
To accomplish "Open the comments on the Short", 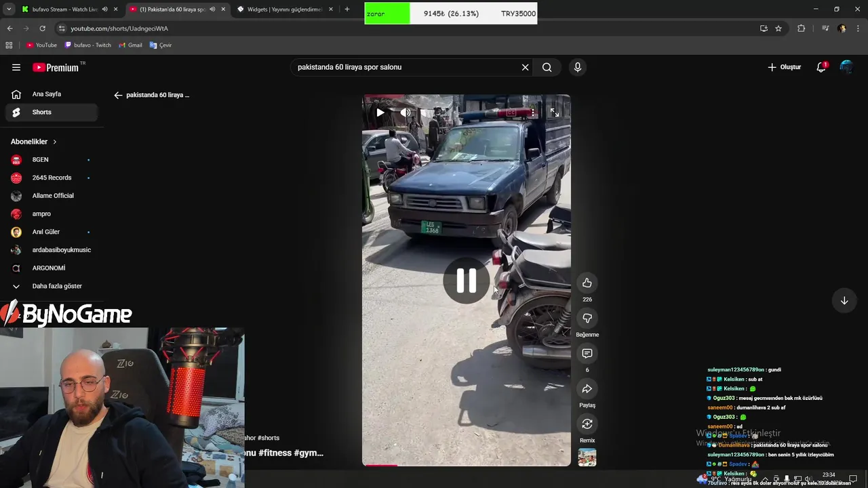I will [x=587, y=354].
